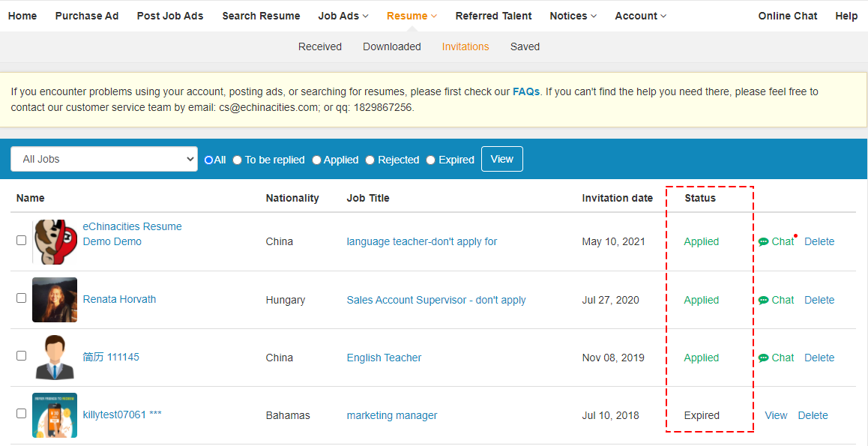Expand the Account menu
This screenshot has height=446, width=868.
coord(640,16)
